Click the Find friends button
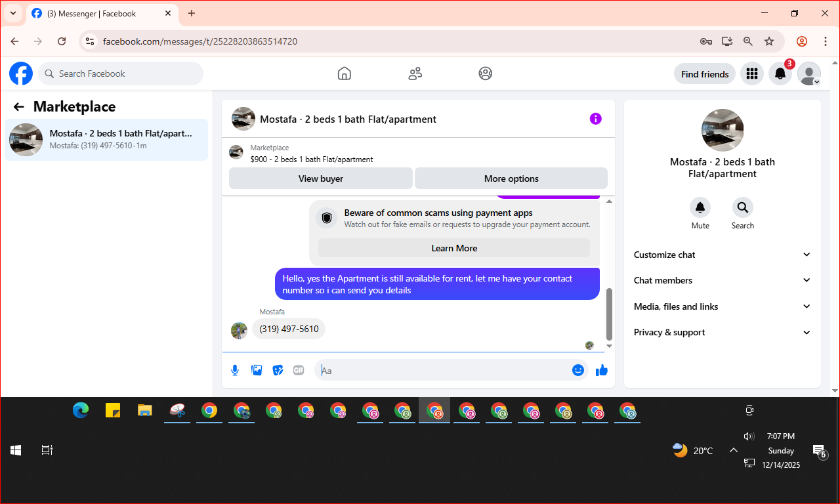This screenshot has width=840, height=504. [x=705, y=74]
